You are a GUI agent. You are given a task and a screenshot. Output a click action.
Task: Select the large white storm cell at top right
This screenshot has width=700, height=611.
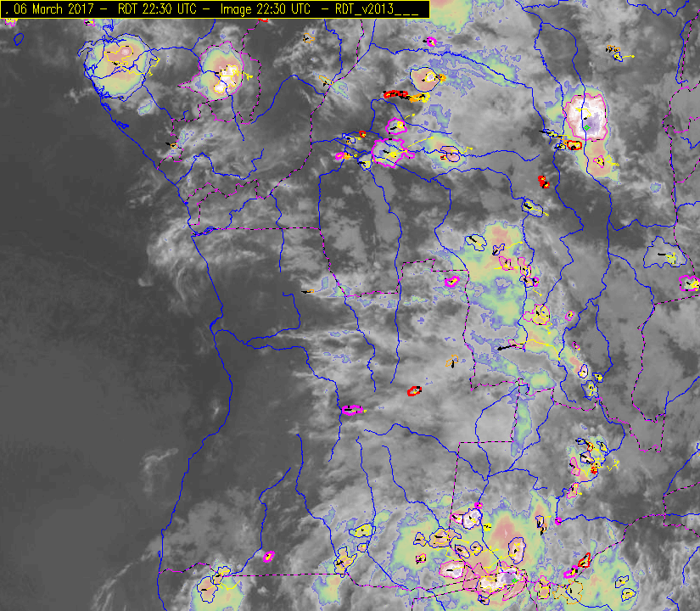click(587, 116)
